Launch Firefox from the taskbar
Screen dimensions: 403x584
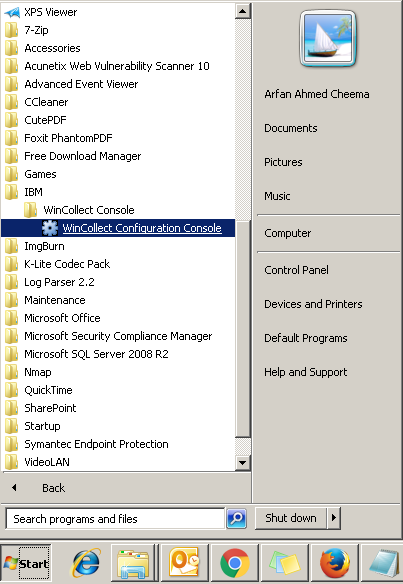pos(334,563)
